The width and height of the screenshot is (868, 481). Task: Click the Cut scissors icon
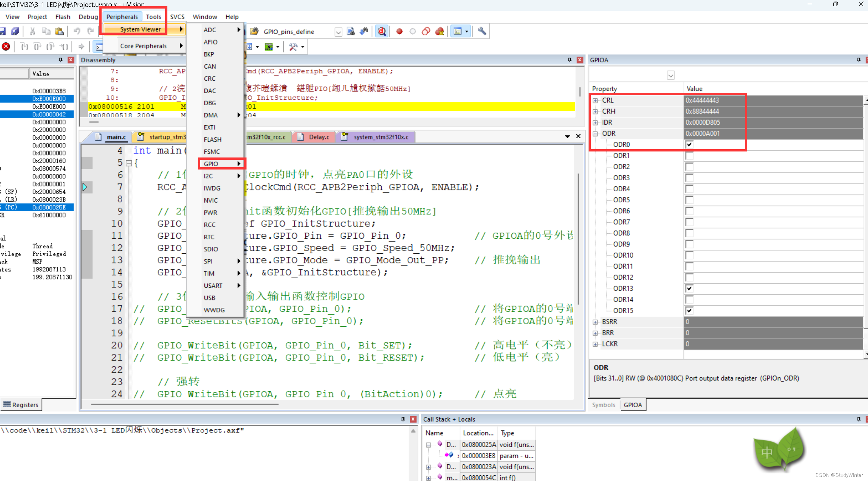click(x=33, y=31)
